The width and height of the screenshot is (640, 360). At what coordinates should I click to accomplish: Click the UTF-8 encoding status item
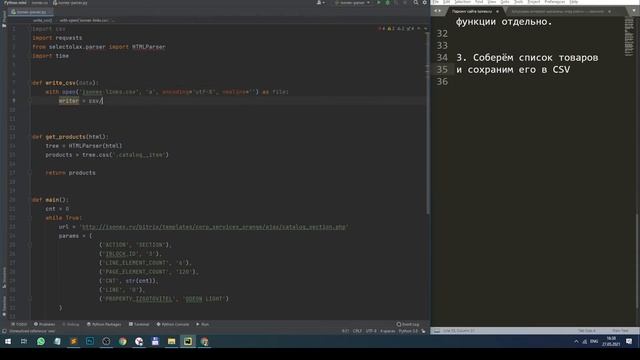coord(371,331)
